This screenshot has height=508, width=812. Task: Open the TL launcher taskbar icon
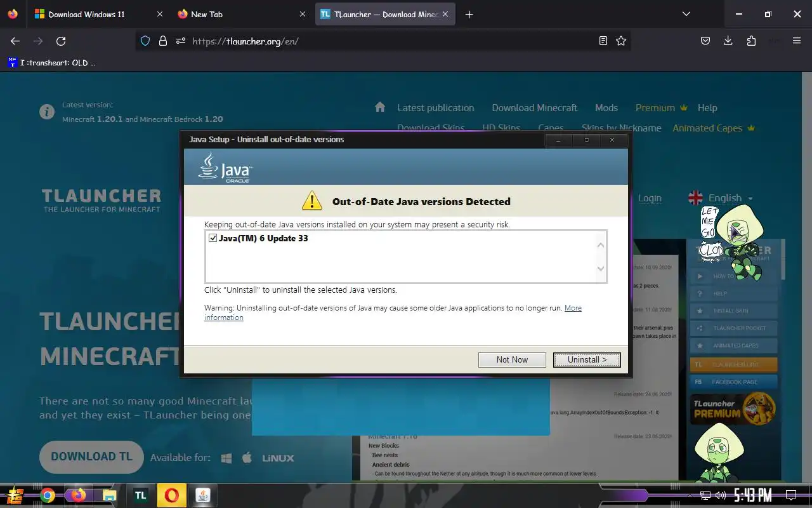coord(141,495)
